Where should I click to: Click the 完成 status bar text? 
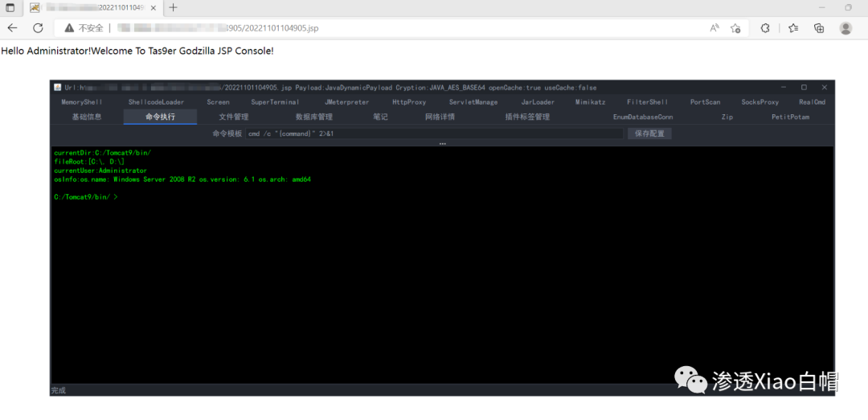pyautogui.click(x=58, y=391)
